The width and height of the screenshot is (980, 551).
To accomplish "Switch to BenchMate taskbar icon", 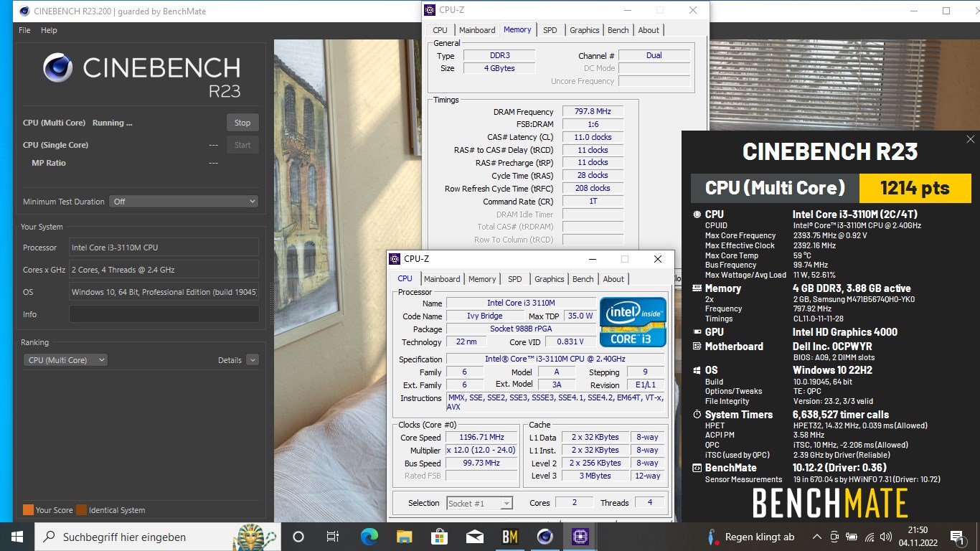I will tap(509, 537).
